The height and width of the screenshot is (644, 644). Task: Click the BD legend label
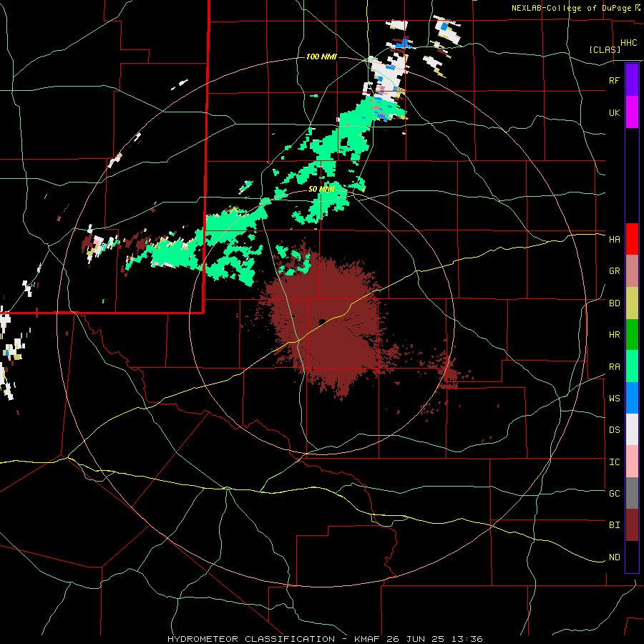pos(614,303)
